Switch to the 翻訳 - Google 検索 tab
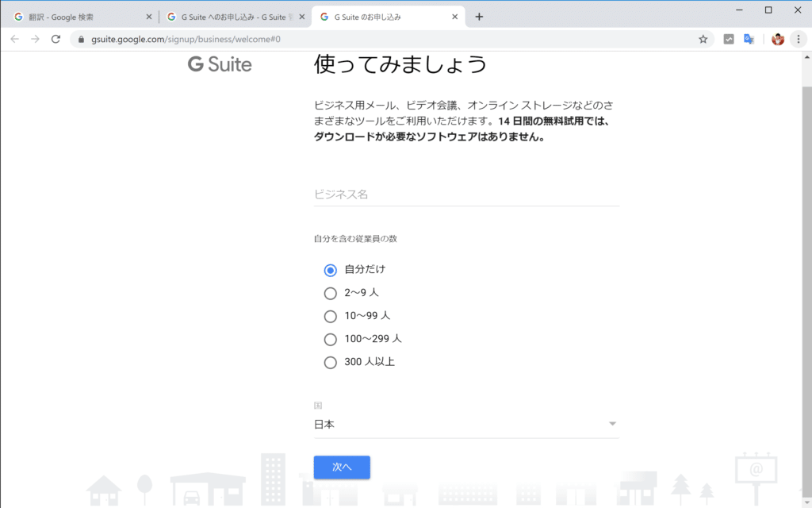This screenshot has height=508, width=812. click(x=79, y=14)
